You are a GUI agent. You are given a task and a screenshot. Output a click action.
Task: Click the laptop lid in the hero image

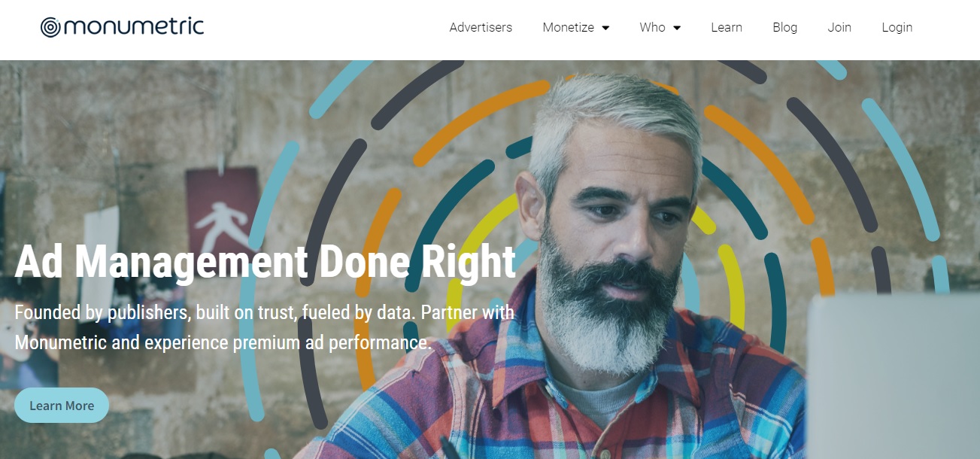pos(892,376)
